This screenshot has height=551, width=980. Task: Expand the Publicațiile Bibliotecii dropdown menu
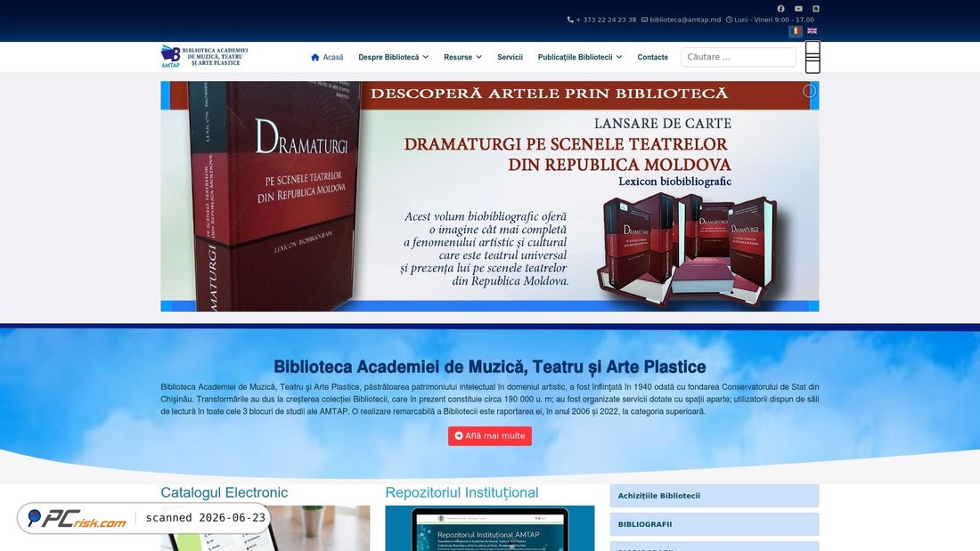pyautogui.click(x=579, y=57)
